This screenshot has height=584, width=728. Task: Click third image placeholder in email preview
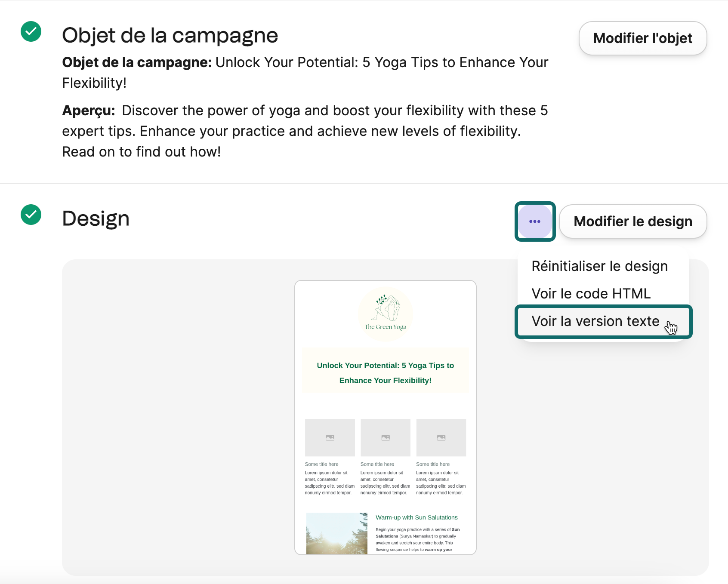pos(441,438)
